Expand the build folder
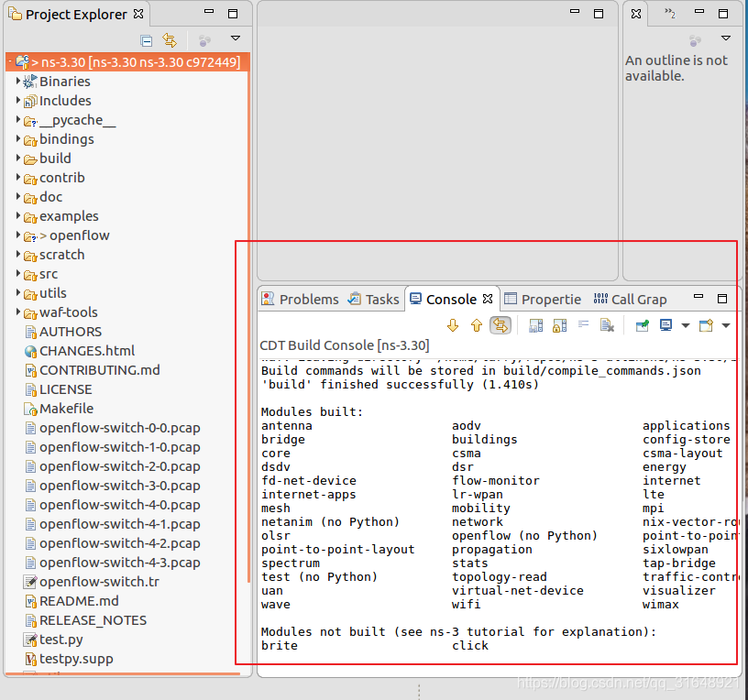 coord(18,158)
